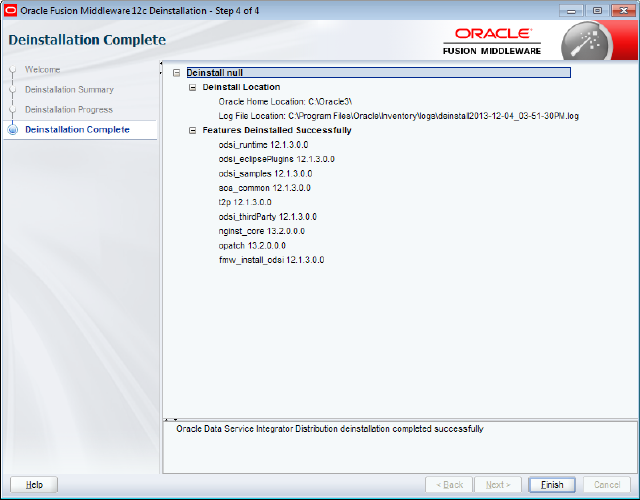This screenshot has height=500, width=640.
Task: Select odsi_runtime 12.1.3.0.0 entry
Action: tap(263, 145)
